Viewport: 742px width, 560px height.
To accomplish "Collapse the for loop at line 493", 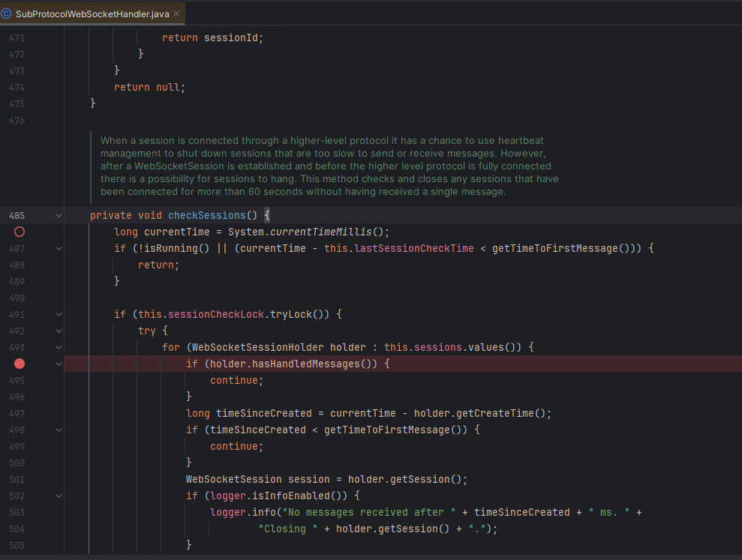I will 59,348.
